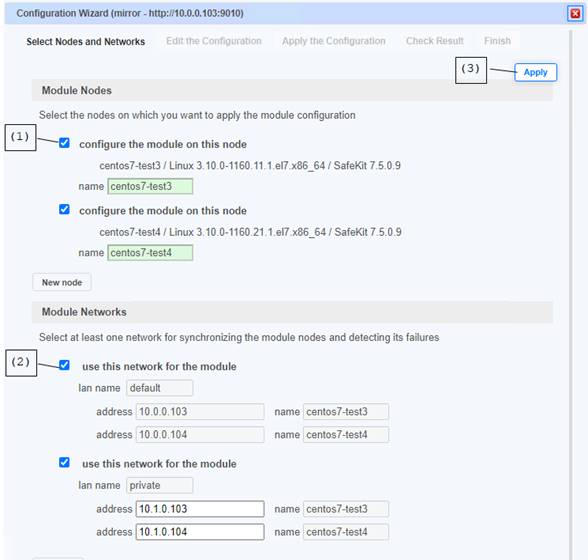Click the Apply button
588x560 pixels.
pyautogui.click(x=535, y=72)
